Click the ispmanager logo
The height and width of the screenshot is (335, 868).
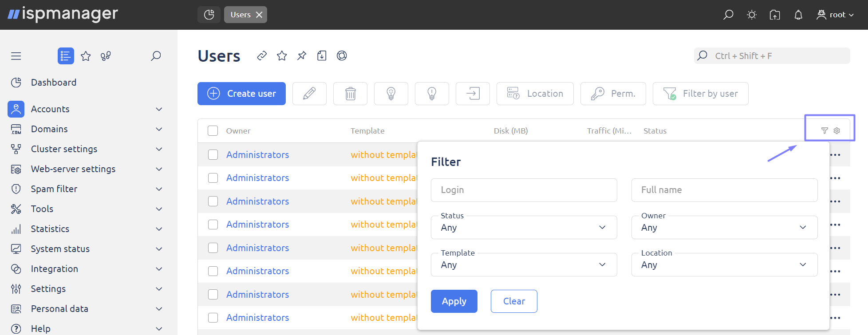tap(63, 14)
